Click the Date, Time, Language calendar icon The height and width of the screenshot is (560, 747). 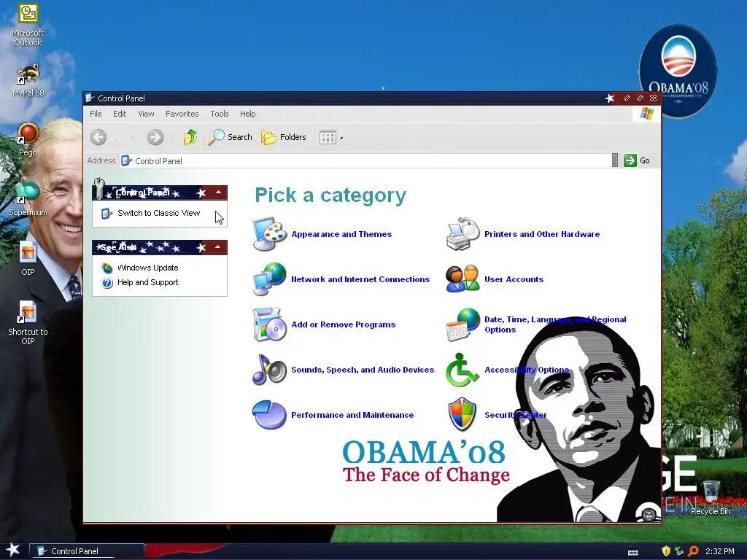click(462, 324)
